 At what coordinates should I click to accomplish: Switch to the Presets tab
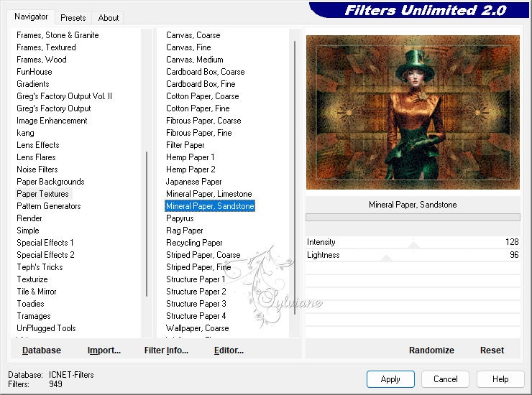pyautogui.click(x=73, y=18)
